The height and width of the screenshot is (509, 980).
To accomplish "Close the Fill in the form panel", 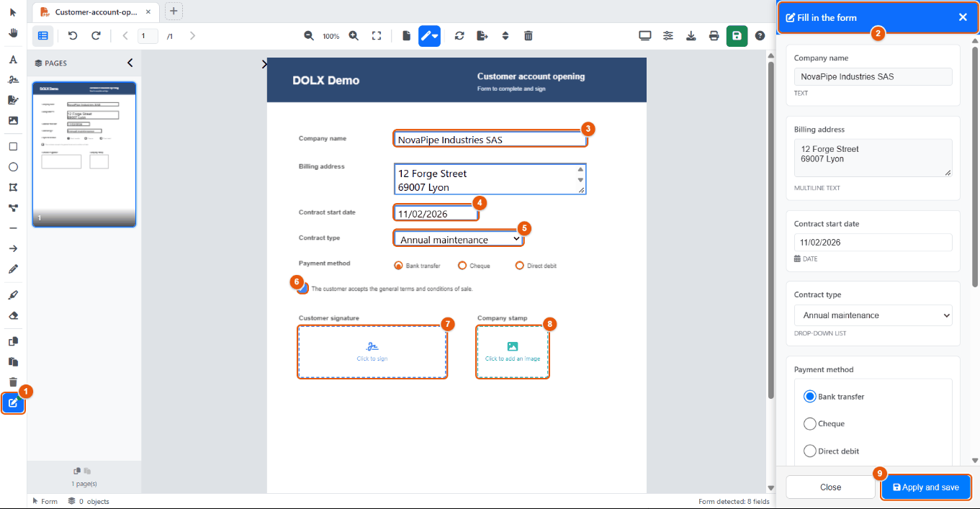I will (x=963, y=17).
